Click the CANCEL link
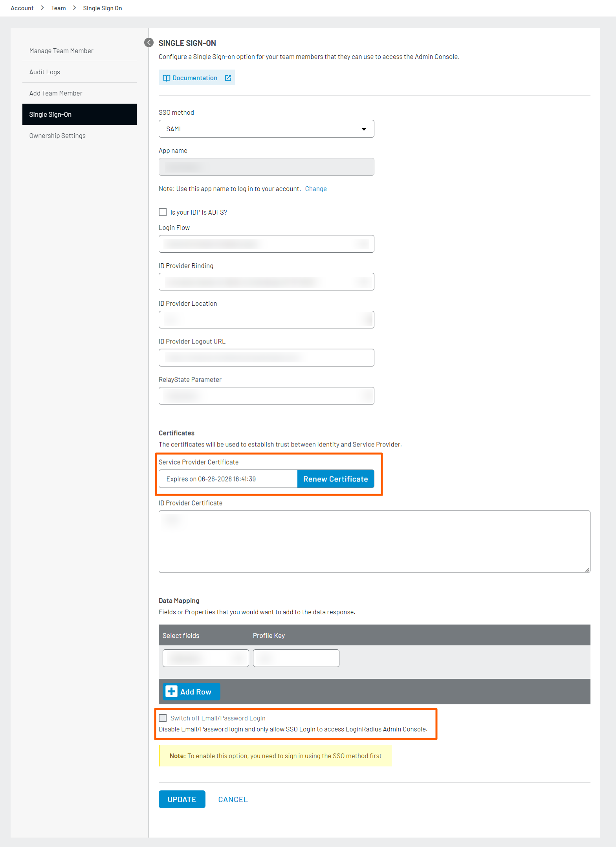Viewport: 616px width, 847px height. click(233, 799)
